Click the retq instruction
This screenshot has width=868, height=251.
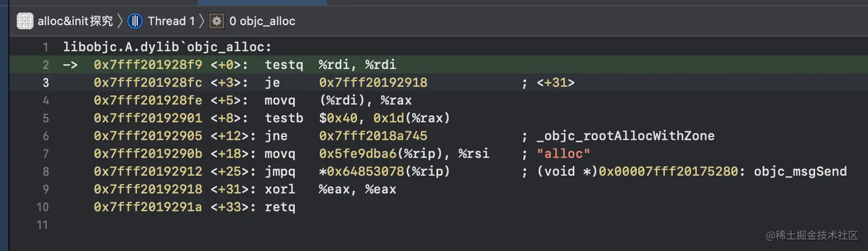pyautogui.click(x=280, y=207)
